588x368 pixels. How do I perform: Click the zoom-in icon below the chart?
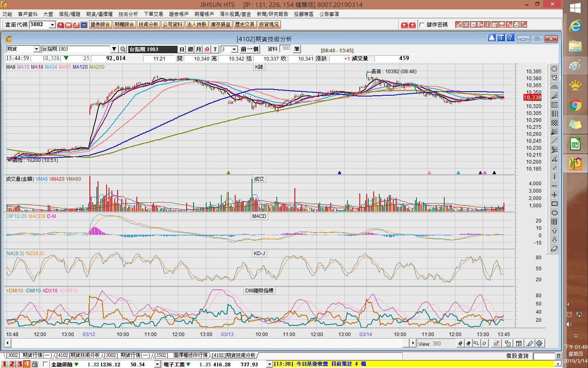(x=460, y=343)
